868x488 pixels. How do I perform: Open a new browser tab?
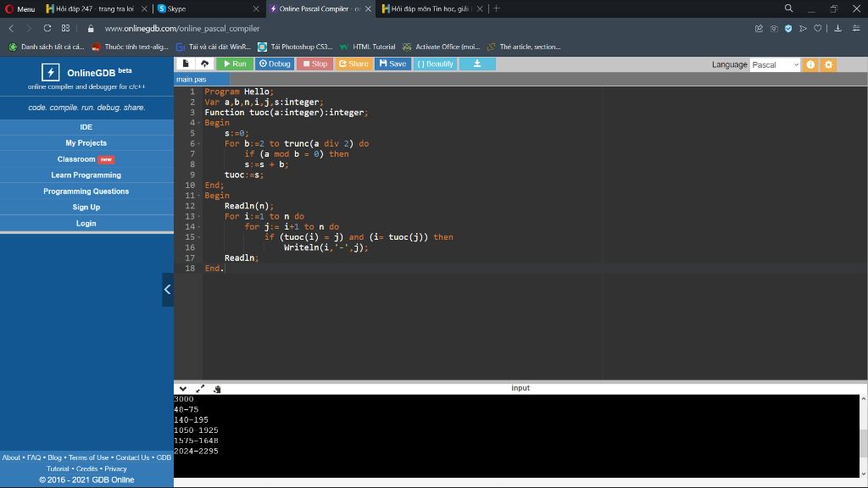[497, 8]
